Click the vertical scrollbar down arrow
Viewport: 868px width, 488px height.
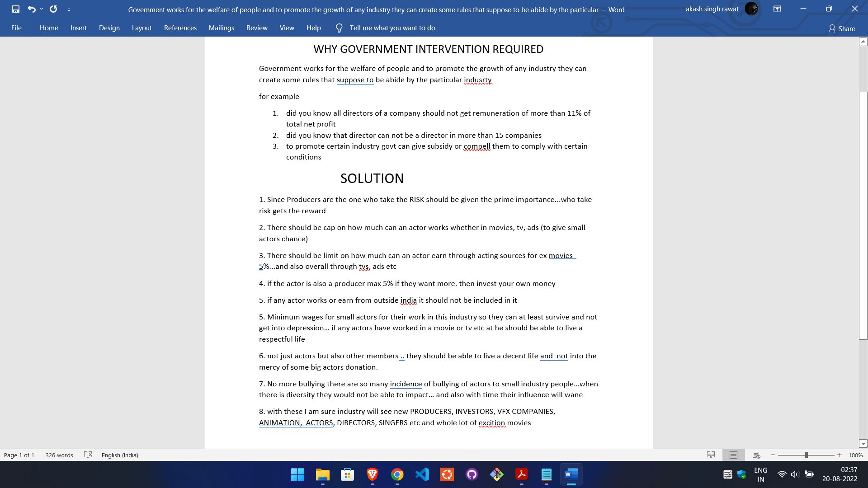(x=863, y=444)
